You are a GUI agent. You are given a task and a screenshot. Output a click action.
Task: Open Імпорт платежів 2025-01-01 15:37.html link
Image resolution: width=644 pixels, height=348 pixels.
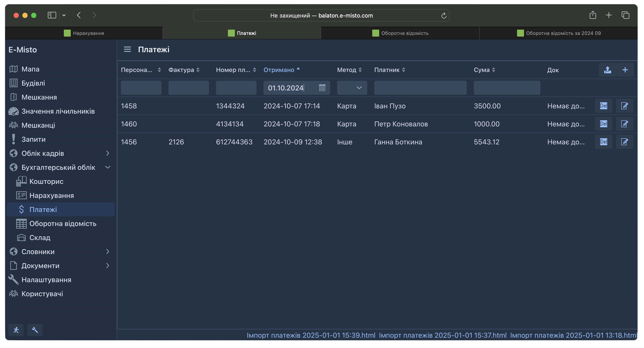point(442,335)
